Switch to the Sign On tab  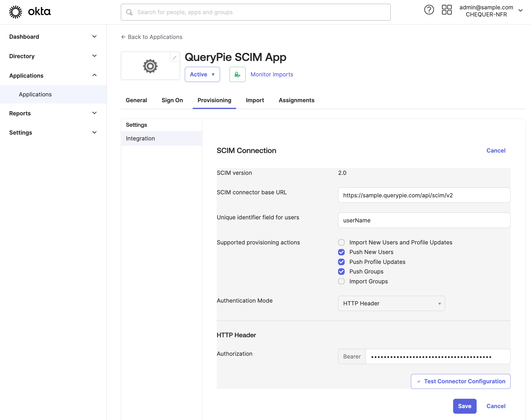coord(172,100)
